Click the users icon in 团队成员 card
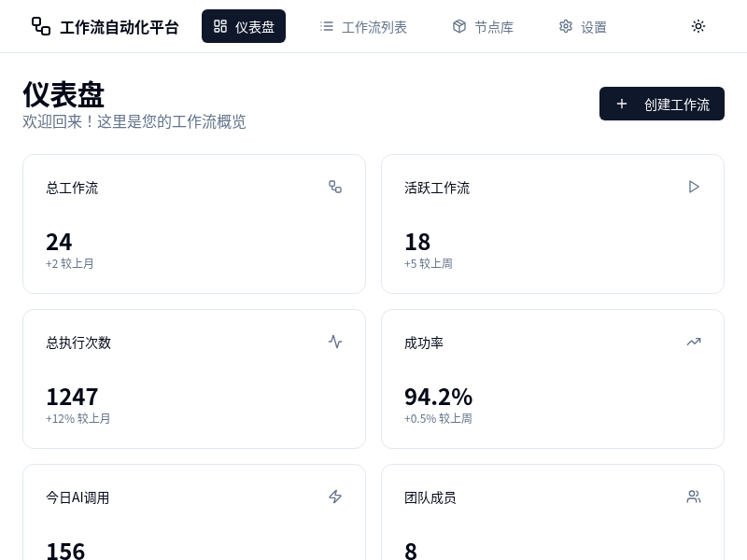The width and height of the screenshot is (747, 560). (694, 497)
